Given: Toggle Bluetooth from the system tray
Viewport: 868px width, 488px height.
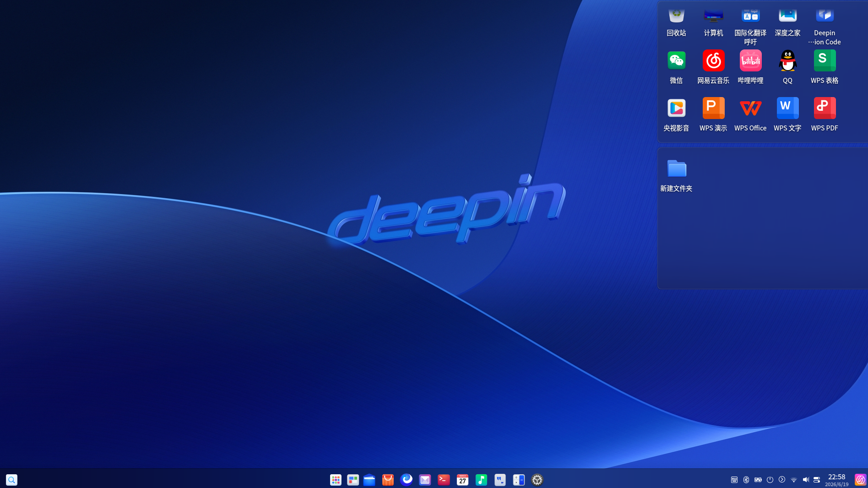Looking at the screenshot, I should pyautogui.click(x=746, y=480).
